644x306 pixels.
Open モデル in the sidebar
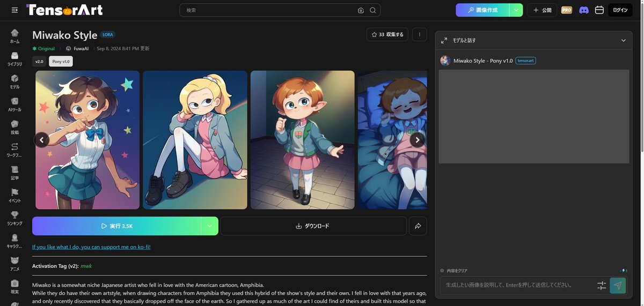14,82
